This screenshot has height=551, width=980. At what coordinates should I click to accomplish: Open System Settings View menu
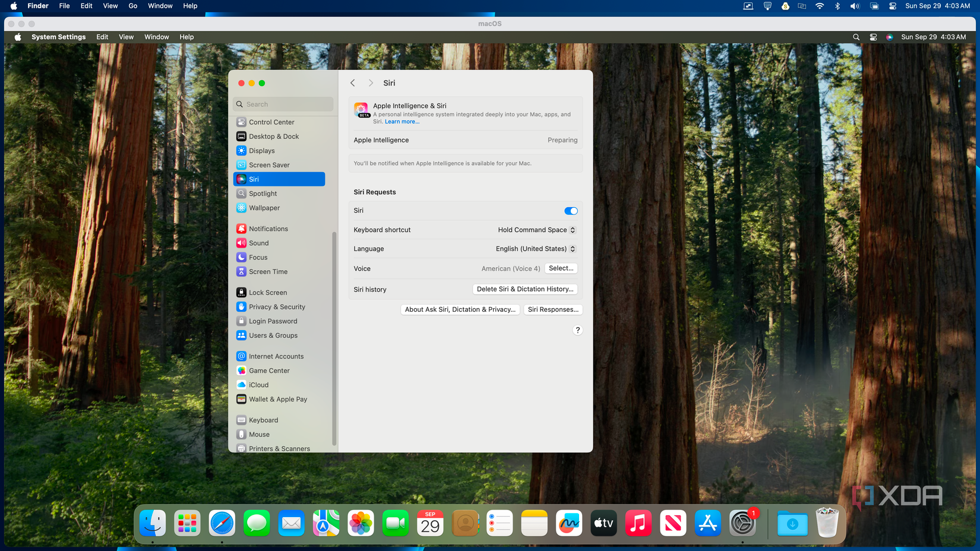pyautogui.click(x=126, y=37)
